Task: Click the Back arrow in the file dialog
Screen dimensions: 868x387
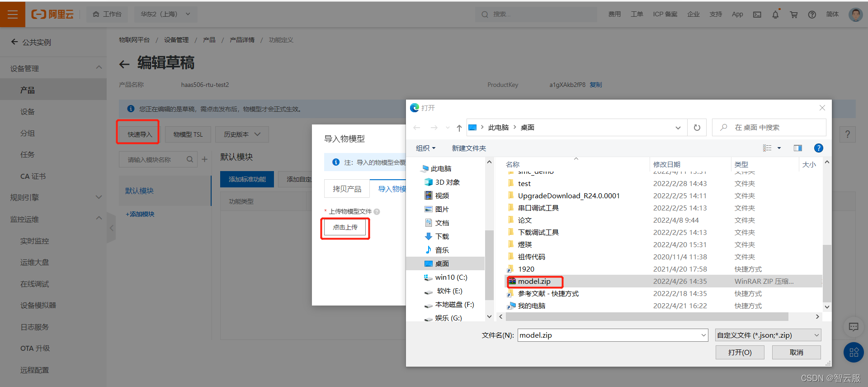Action: 417,128
